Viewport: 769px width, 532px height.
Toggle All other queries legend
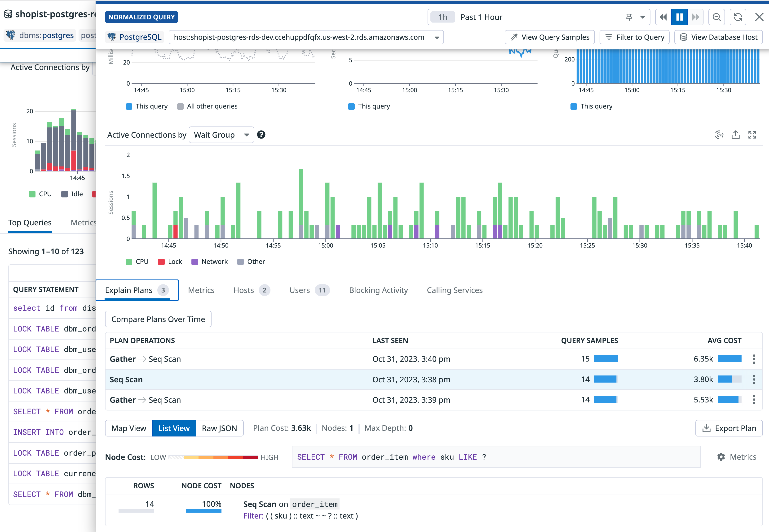[208, 106]
